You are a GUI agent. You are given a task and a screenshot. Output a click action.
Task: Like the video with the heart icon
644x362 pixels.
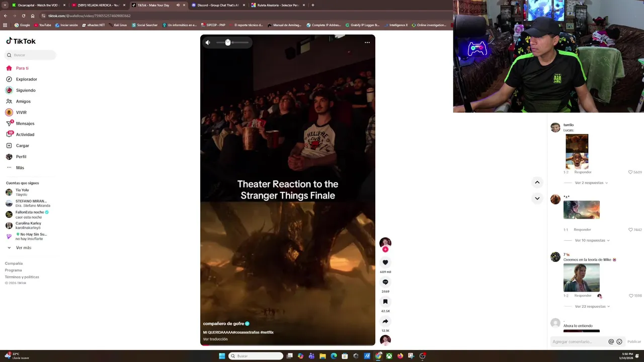coord(385,262)
